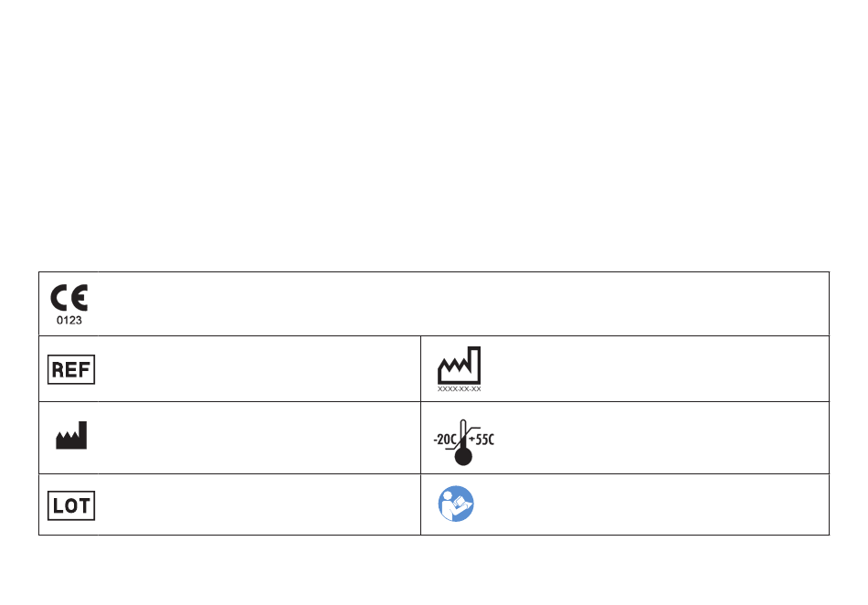
Task: Click the XXXX-XX-XX date placeholder text
Action: tap(459, 389)
